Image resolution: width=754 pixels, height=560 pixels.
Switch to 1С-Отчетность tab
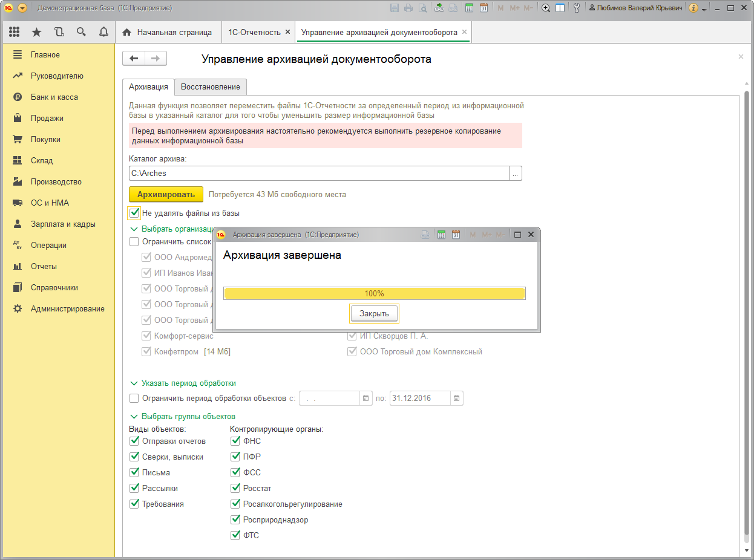click(x=254, y=32)
